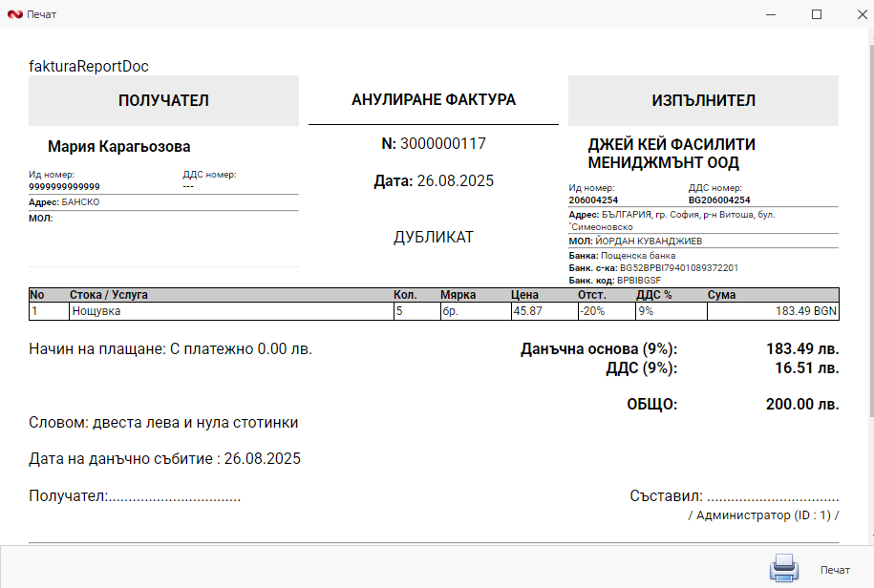Minimize the Печат window
874x588 pixels.
[x=772, y=14]
